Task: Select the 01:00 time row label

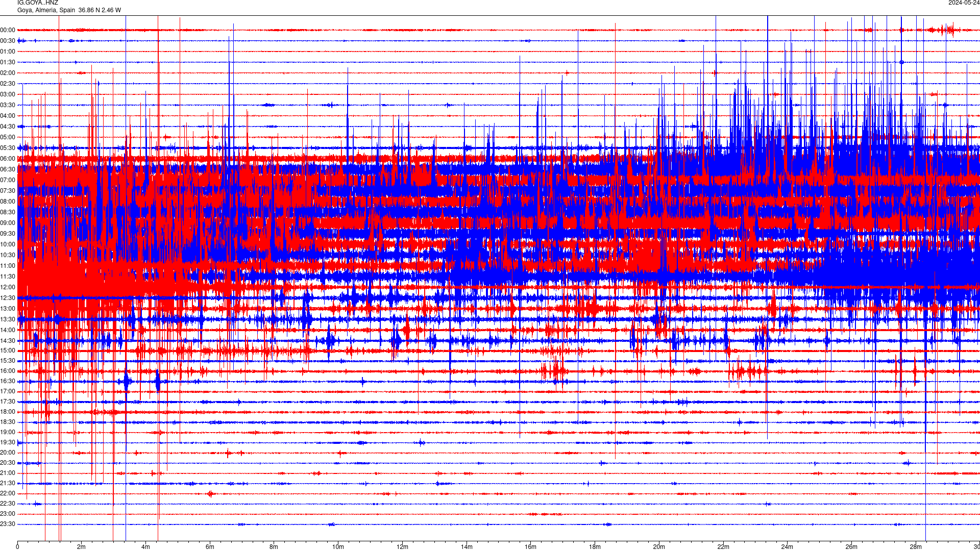Action: 8,52
